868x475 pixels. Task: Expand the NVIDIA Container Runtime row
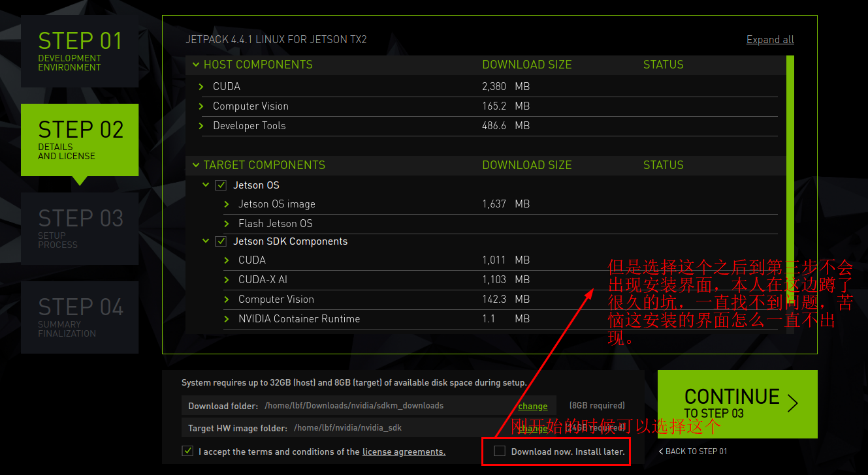(x=227, y=319)
